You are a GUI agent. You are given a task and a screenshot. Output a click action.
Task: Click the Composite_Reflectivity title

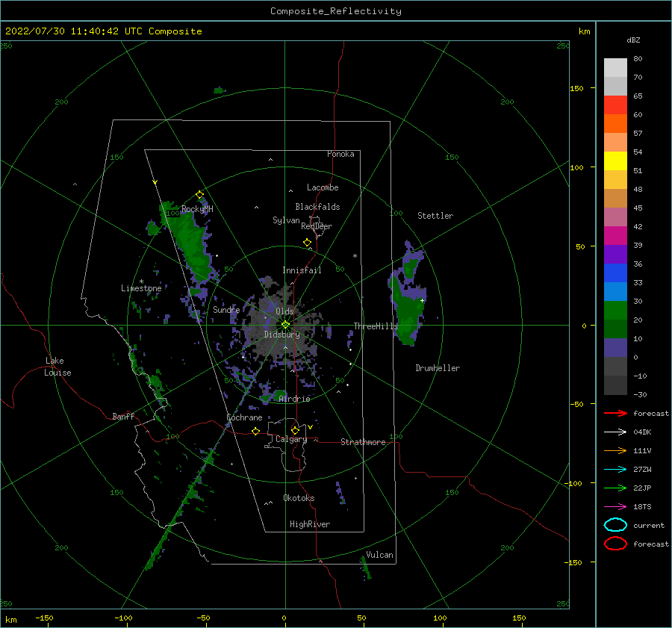point(336,11)
